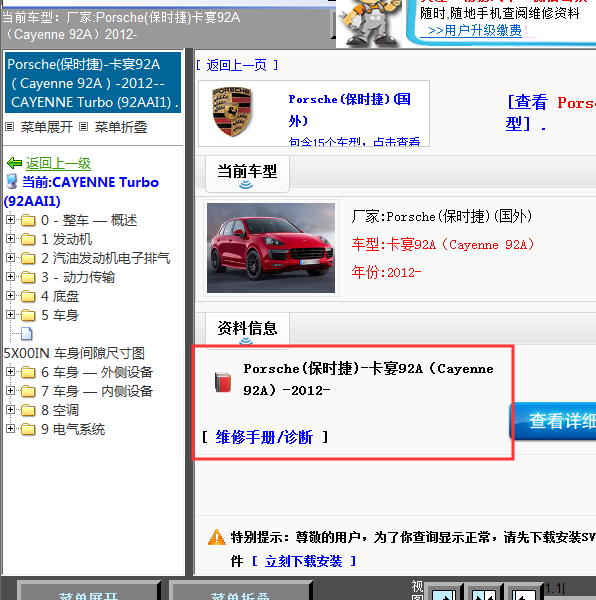
Task: Click the bottom 菜单折叠 button
Action: (240, 590)
